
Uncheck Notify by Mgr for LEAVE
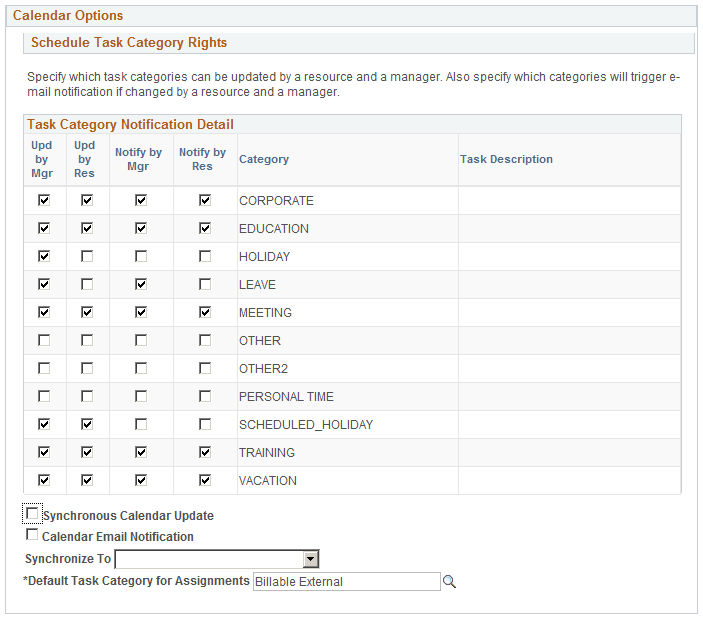(x=141, y=284)
